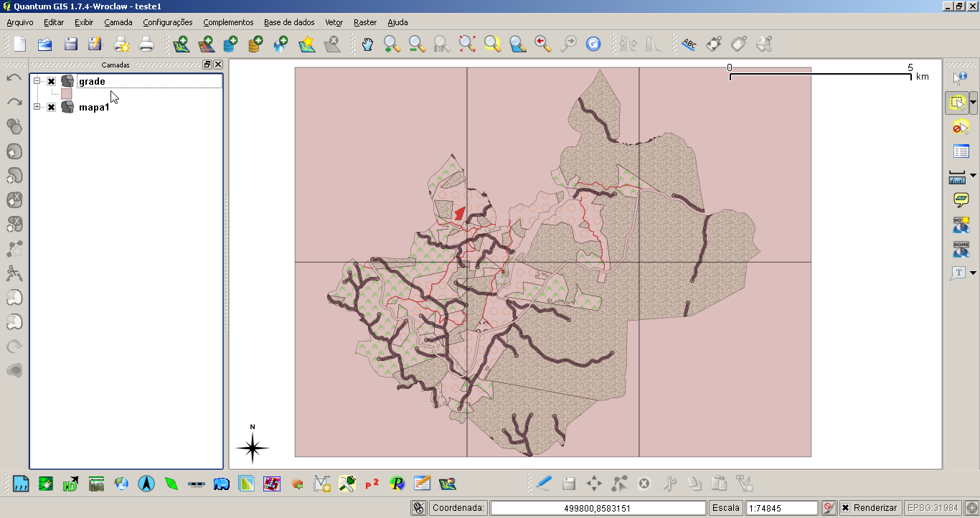
Task: Open a project using the folder icon
Action: [x=45, y=44]
